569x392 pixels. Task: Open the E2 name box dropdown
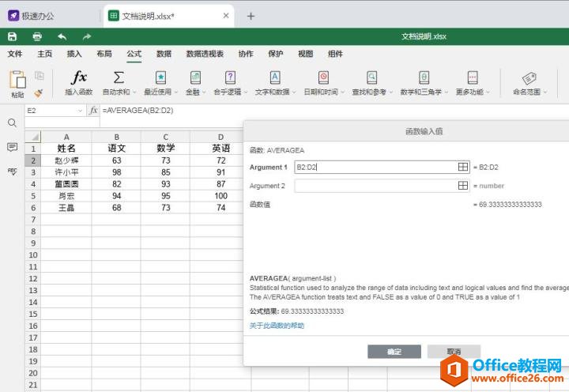[x=80, y=111]
